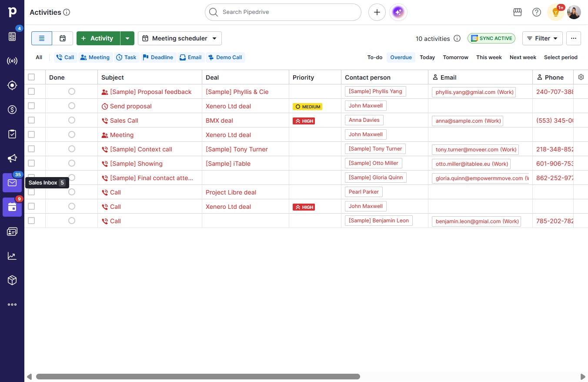Screen dimensions: 588x382
Task: Click the green Activity add button
Action: [x=98, y=38]
